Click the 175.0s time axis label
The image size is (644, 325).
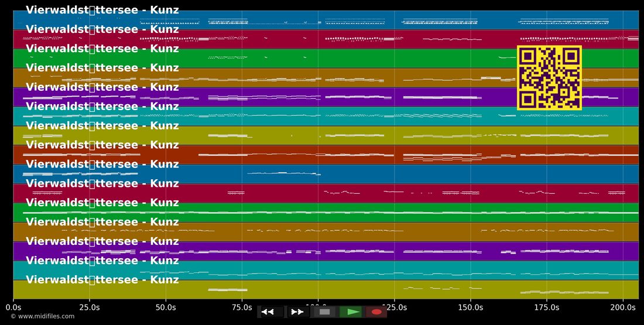pyautogui.click(x=547, y=307)
